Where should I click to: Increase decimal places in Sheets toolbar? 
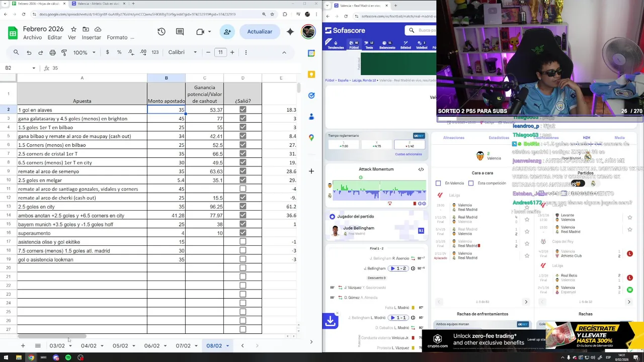[143, 52]
